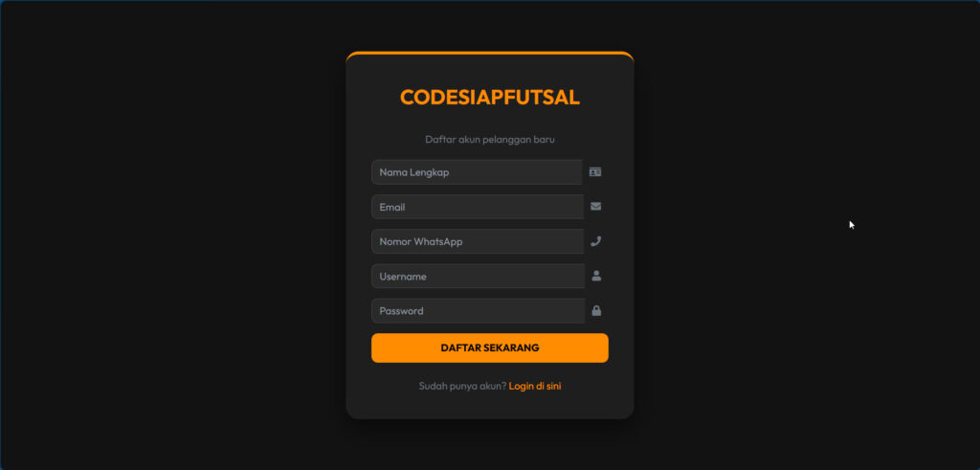
Task: Click the Sudah punya akun? text
Action: (462, 387)
